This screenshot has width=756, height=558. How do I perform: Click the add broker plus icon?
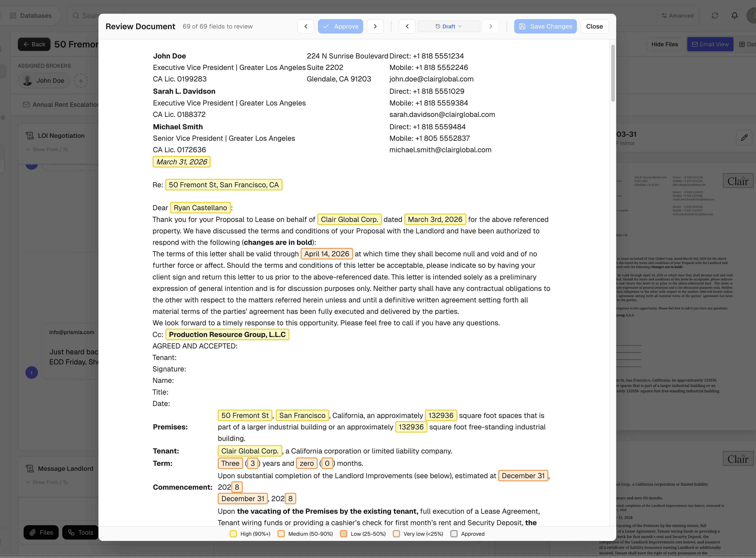[81, 81]
